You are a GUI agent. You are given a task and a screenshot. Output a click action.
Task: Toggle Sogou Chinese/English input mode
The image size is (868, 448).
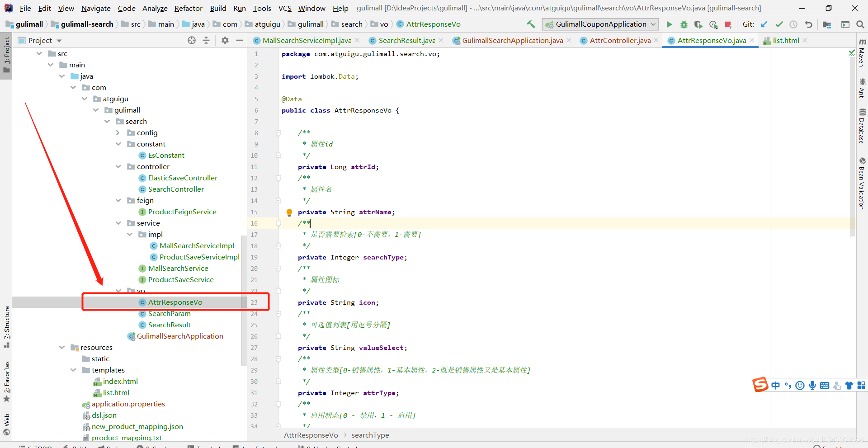click(x=776, y=385)
